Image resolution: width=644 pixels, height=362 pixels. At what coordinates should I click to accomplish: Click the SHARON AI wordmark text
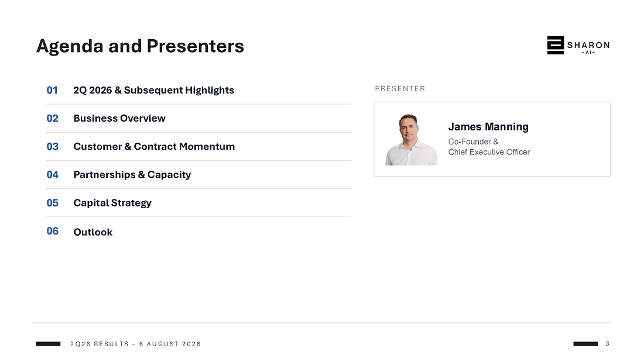tap(588, 47)
